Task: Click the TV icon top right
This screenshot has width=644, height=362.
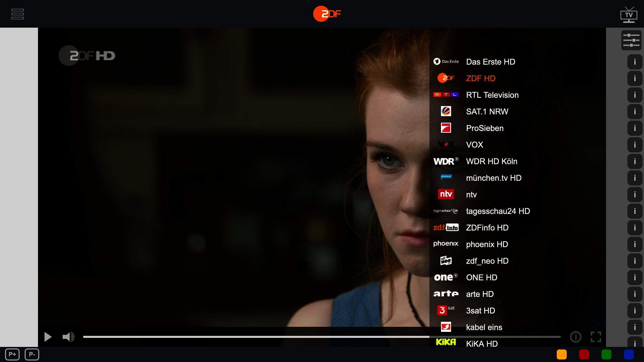Action: click(629, 15)
